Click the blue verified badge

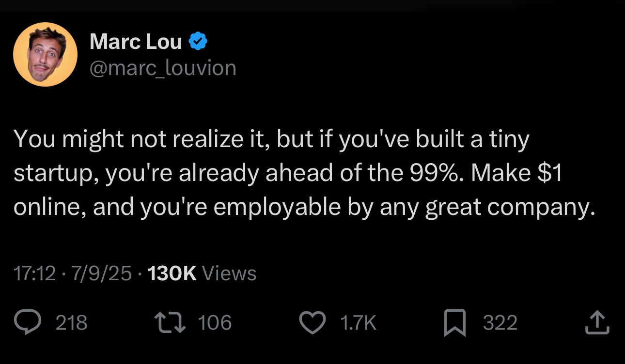point(198,42)
